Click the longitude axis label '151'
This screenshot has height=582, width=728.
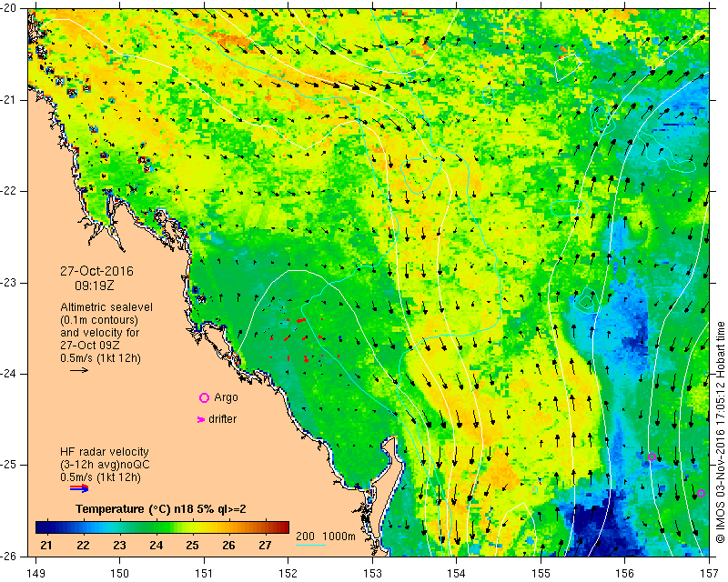click(204, 574)
